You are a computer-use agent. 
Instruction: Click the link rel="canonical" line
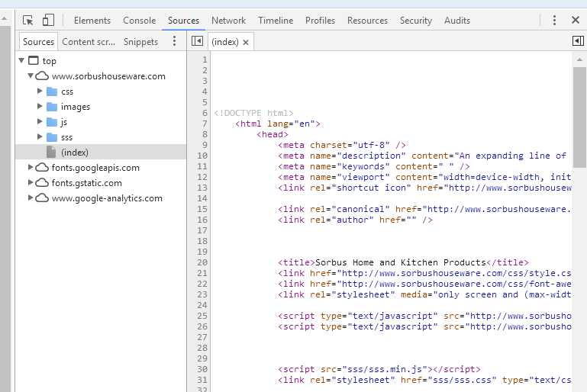(424, 209)
